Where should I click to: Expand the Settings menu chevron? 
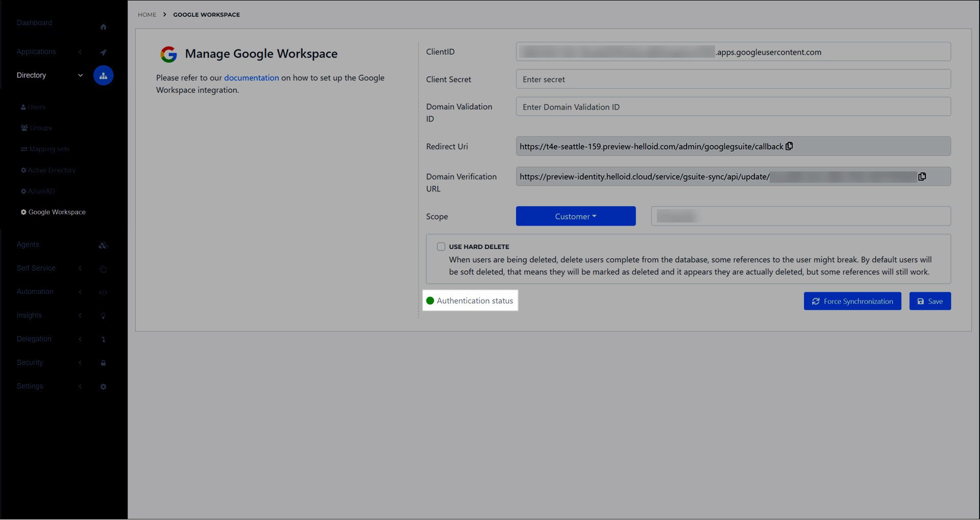pyautogui.click(x=80, y=386)
